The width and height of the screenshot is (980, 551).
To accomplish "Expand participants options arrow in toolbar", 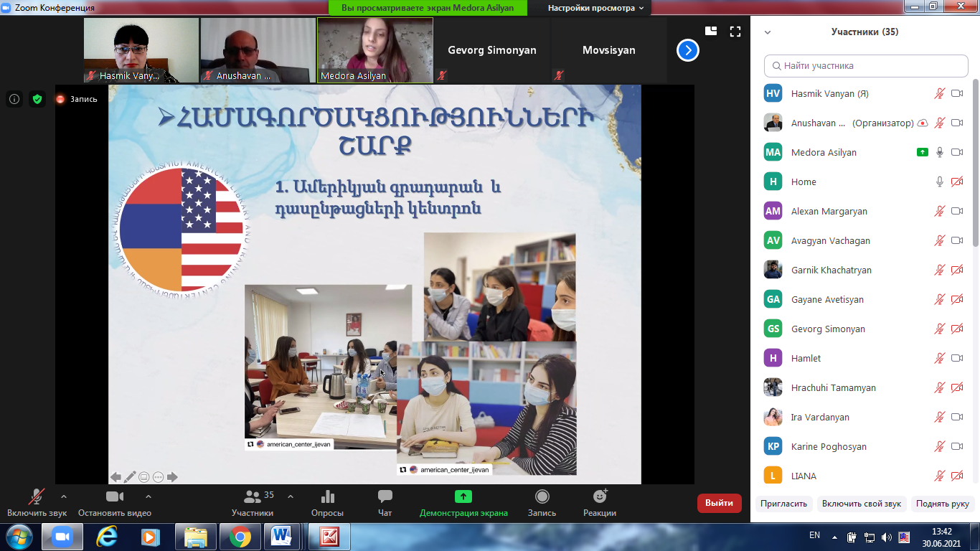I will (291, 496).
